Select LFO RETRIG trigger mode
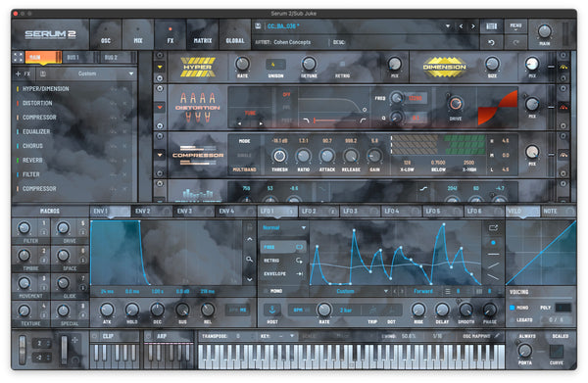The image size is (588, 383). [x=283, y=261]
